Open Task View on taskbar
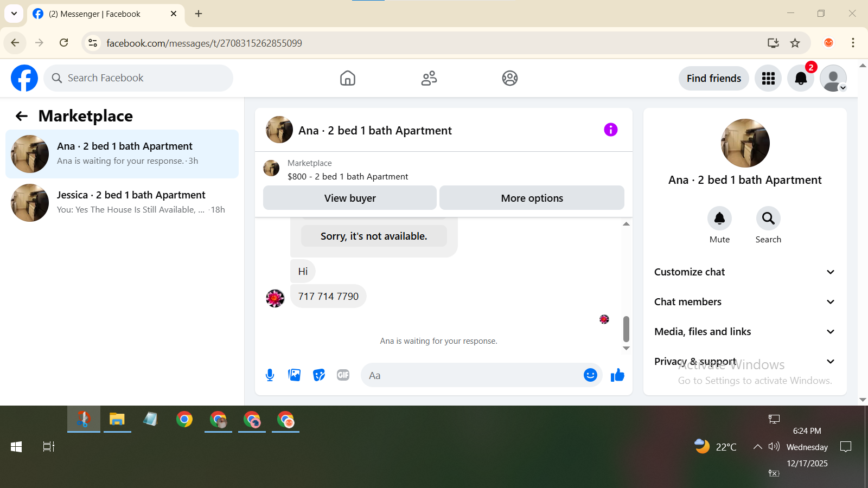This screenshot has width=868, height=488. tap(49, 447)
